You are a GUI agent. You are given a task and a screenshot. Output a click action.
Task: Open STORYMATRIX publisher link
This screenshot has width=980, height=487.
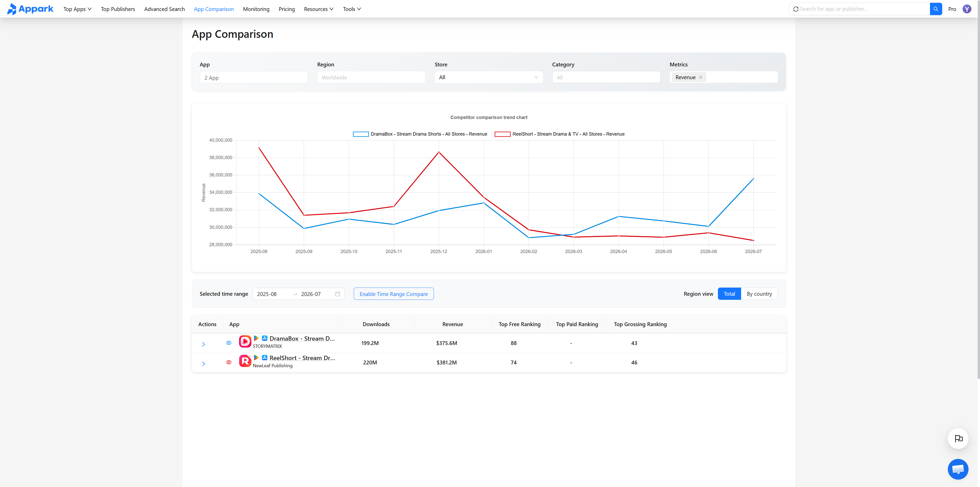[267, 346]
